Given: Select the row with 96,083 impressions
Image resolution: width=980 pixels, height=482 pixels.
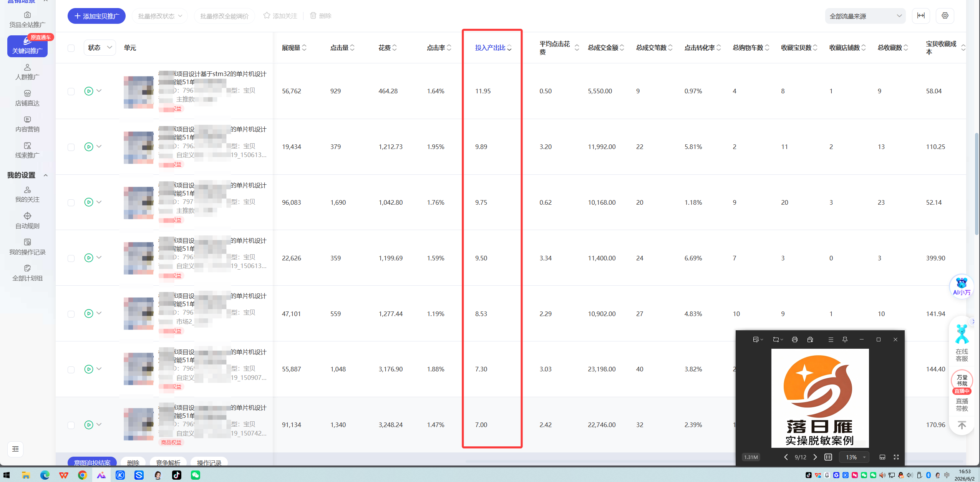Looking at the screenshot, I should click(71, 203).
